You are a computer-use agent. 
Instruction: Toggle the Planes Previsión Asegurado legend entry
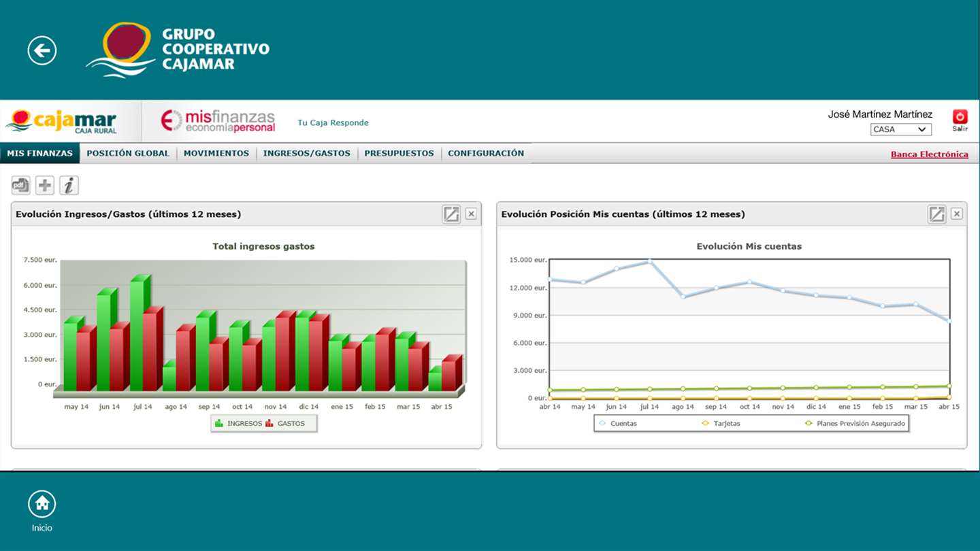[855, 424]
